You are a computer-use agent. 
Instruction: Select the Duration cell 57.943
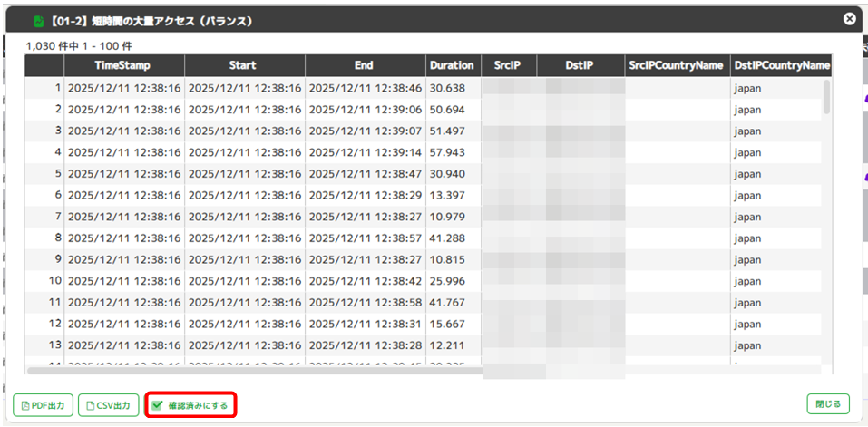pos(454,152)
